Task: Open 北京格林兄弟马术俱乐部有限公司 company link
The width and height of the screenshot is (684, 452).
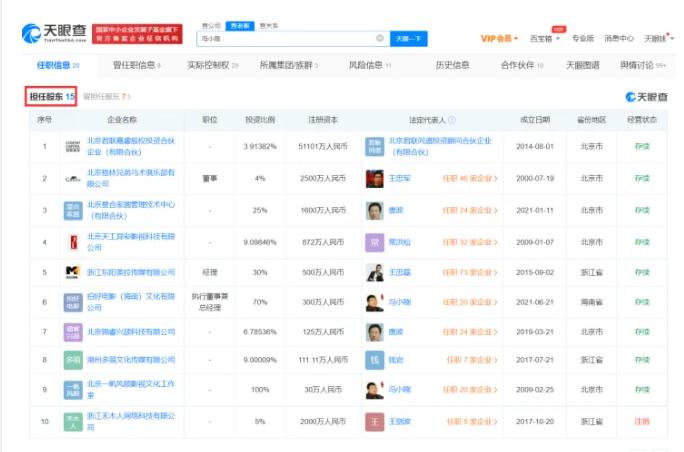Action: (x=131, y=178)
